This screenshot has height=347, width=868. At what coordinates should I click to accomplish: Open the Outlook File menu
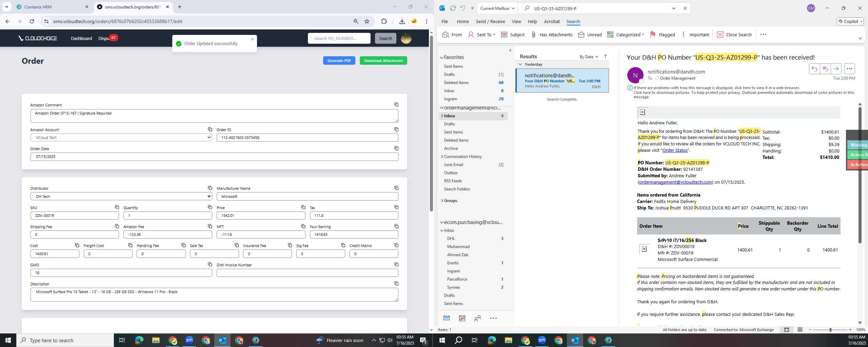[x=444, y=21]
